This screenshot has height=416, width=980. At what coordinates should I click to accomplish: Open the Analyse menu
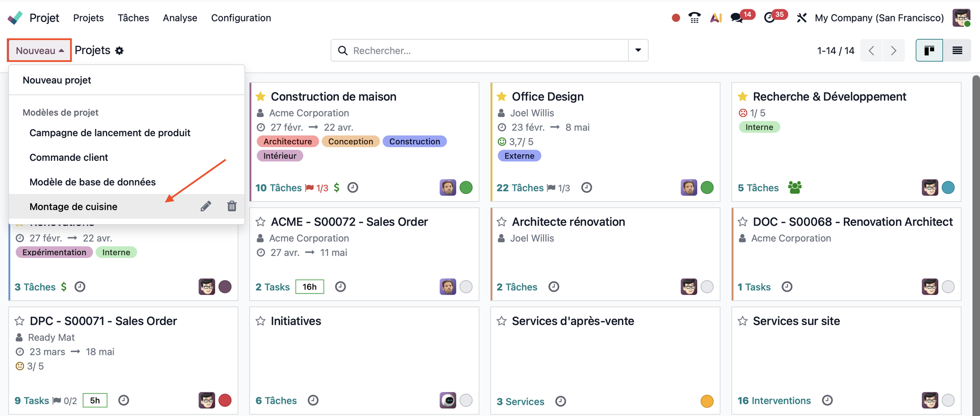pos(180,18)
